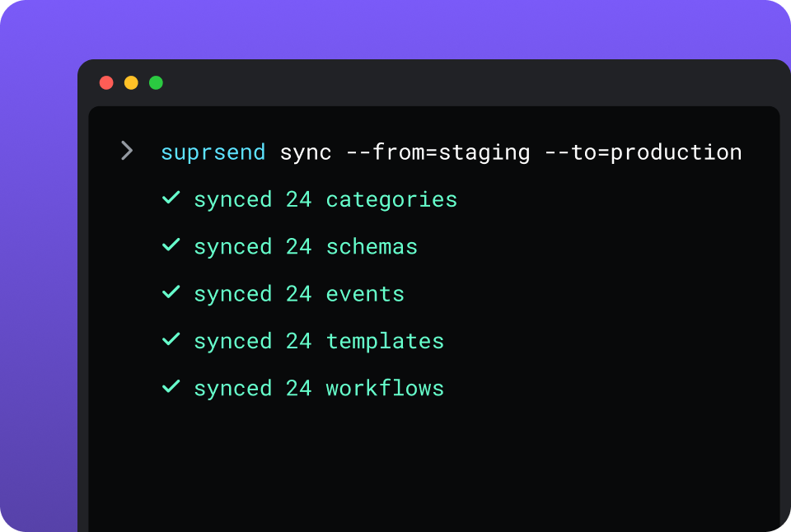The width and height of the screenshot is (791, 532).
Task: Click the terminal prompt chevron
Action: point(127,151)
